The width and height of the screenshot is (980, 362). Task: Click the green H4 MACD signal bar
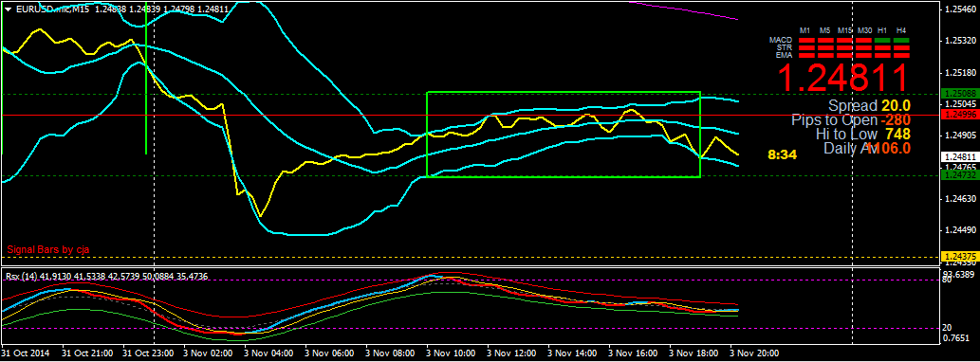[901, 40]
